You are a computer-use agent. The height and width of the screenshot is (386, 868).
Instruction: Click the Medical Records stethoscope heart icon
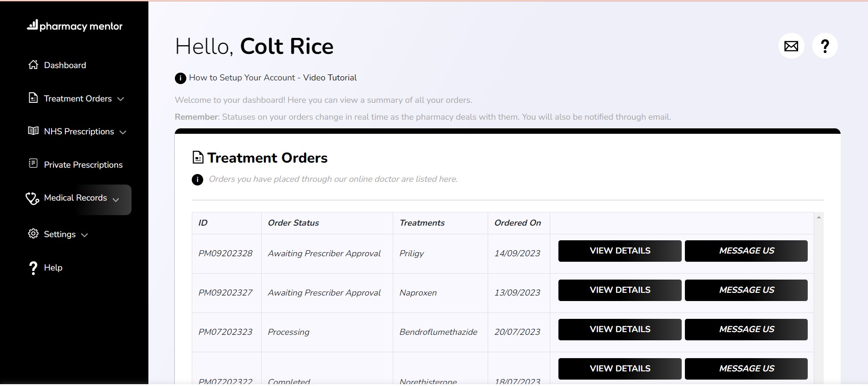[32, 198]
